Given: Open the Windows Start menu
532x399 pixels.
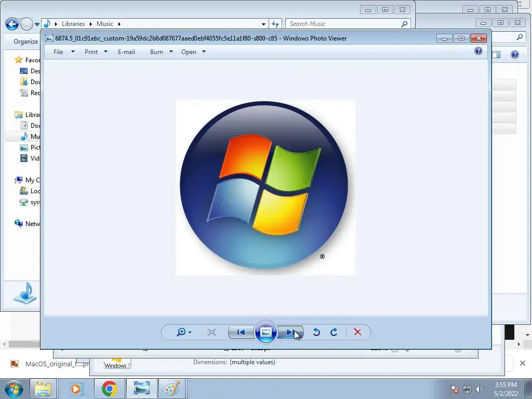Looking at the screenshot, I should 14,389.
